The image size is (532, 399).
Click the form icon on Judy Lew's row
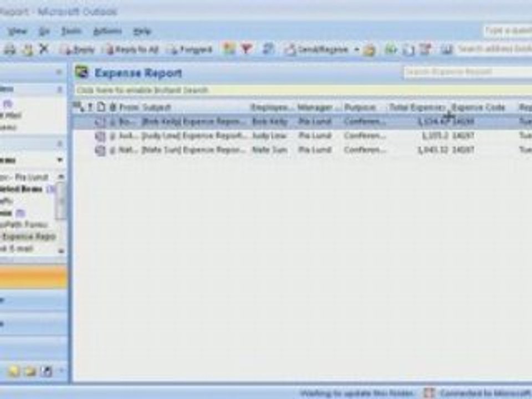point(100,136)
